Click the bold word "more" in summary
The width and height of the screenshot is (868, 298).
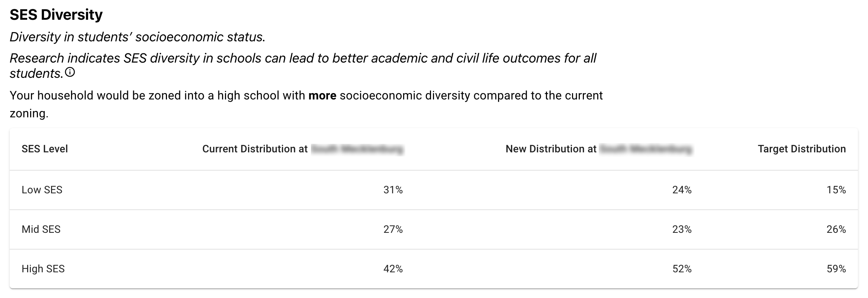[x=322, y=96]
